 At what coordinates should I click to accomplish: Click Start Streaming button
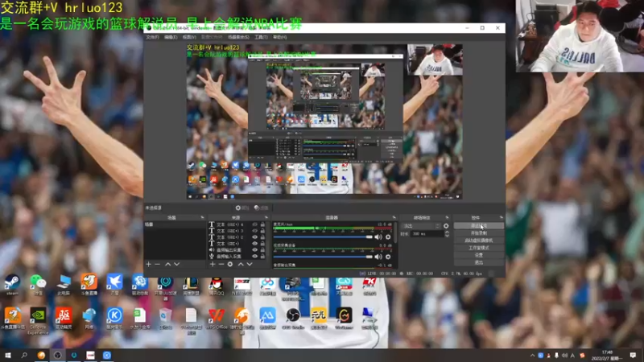479,226
